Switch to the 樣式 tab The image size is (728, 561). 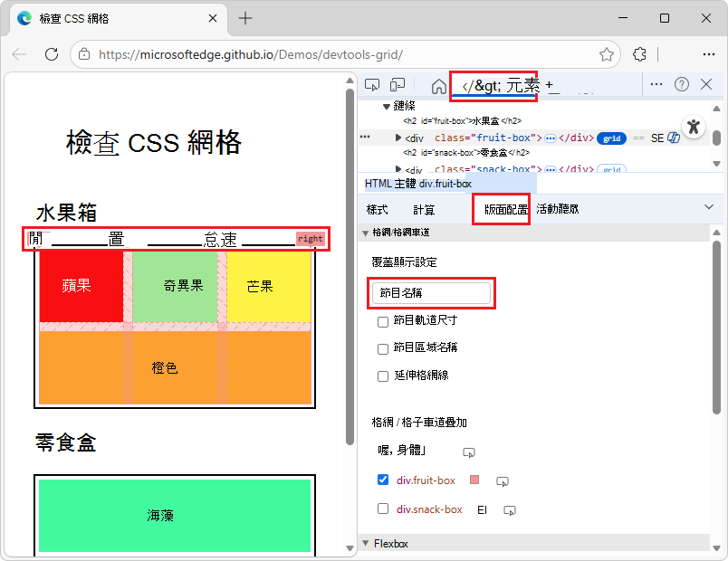[378, 209]
